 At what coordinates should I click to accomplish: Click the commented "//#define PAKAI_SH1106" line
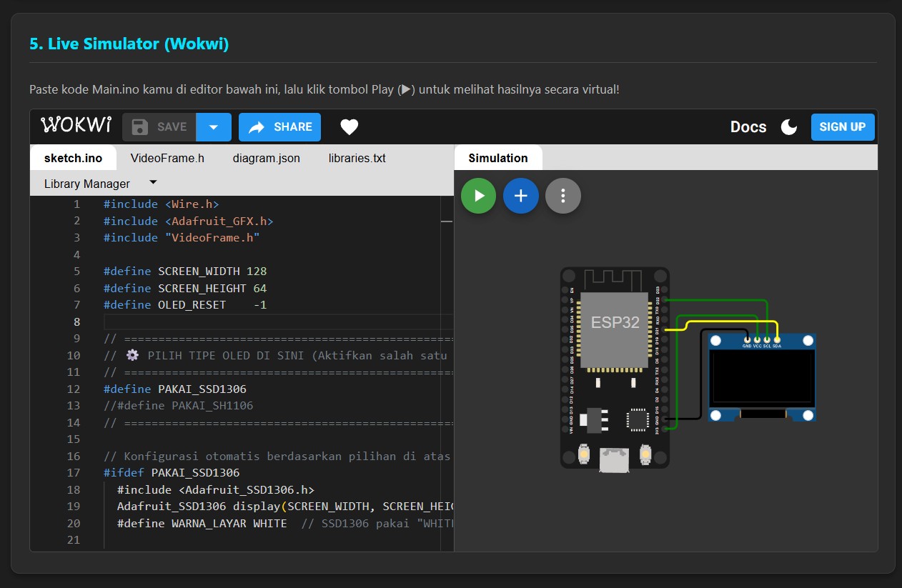[x=178, y=406]
